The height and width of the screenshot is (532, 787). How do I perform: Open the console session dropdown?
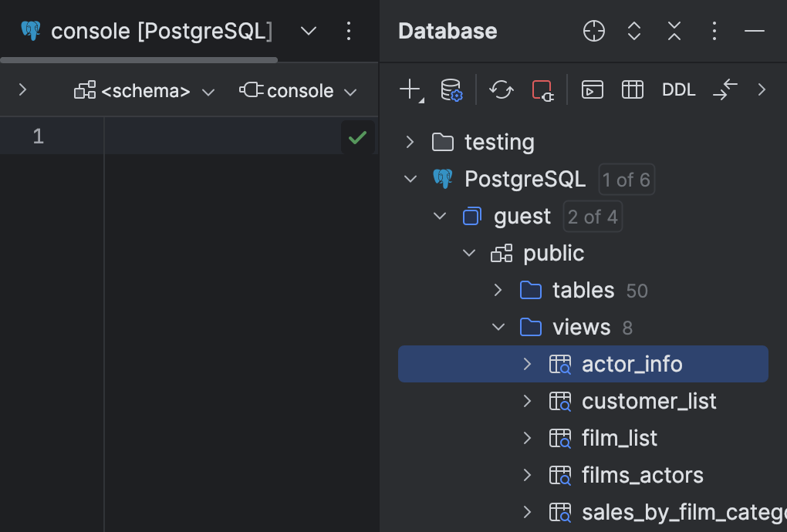(x=298, y=90)
